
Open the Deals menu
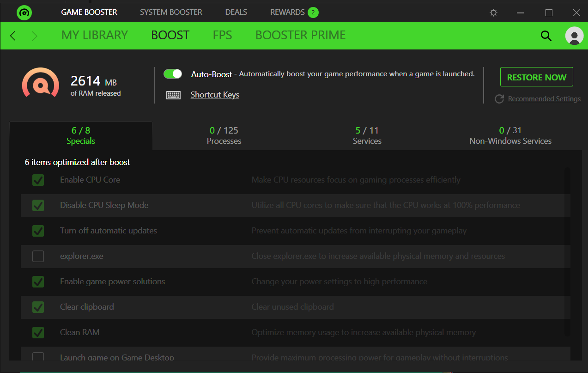click(236, 12)
